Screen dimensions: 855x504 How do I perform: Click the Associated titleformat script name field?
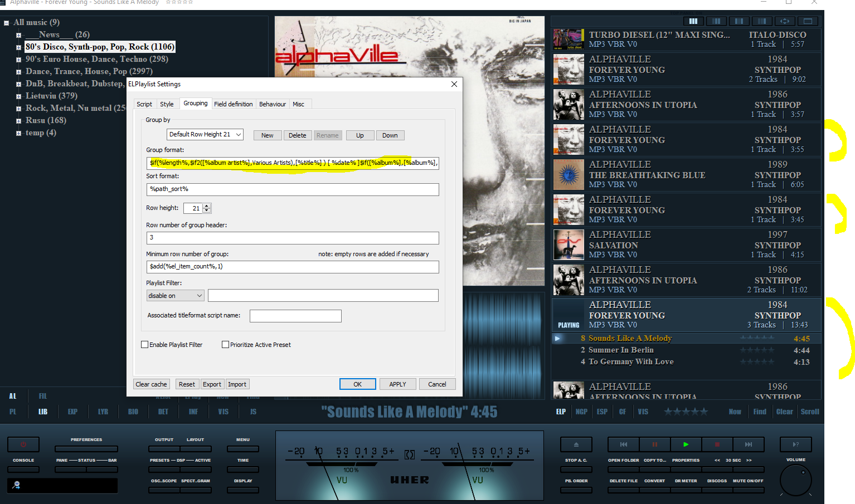pyautogui.click(x=295, y=316)
